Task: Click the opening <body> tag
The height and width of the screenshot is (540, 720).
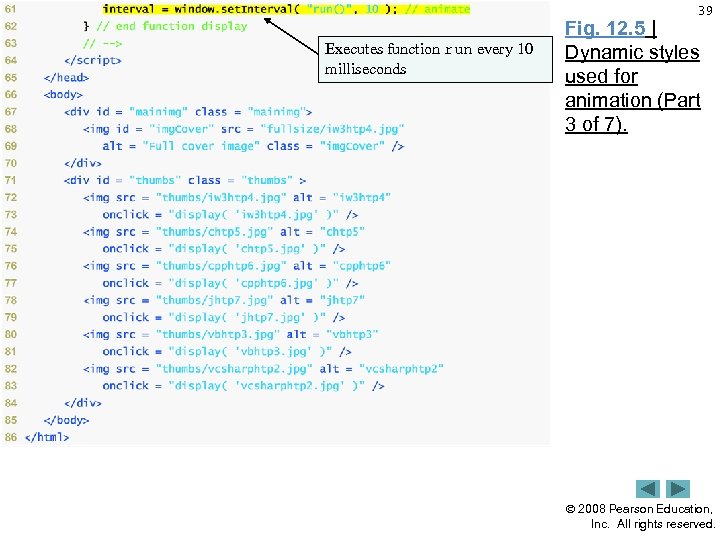Action: click(63, 95)
